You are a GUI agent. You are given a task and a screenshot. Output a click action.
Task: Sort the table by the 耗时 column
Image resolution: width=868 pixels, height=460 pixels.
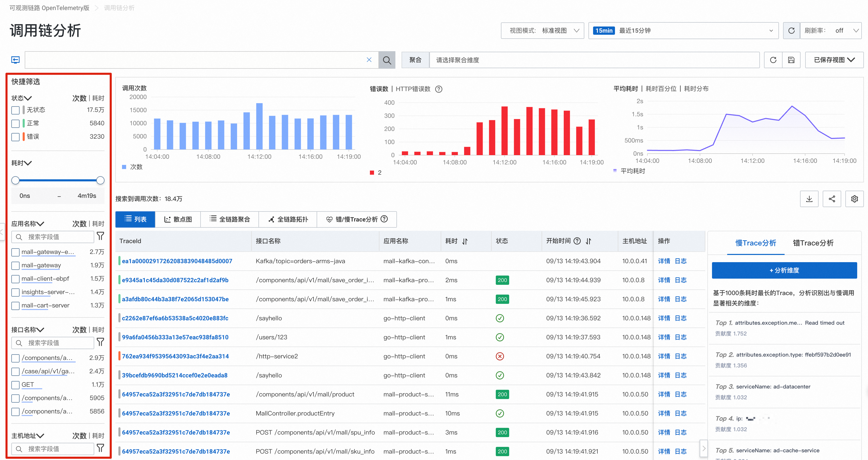click(x=465, y=241)
